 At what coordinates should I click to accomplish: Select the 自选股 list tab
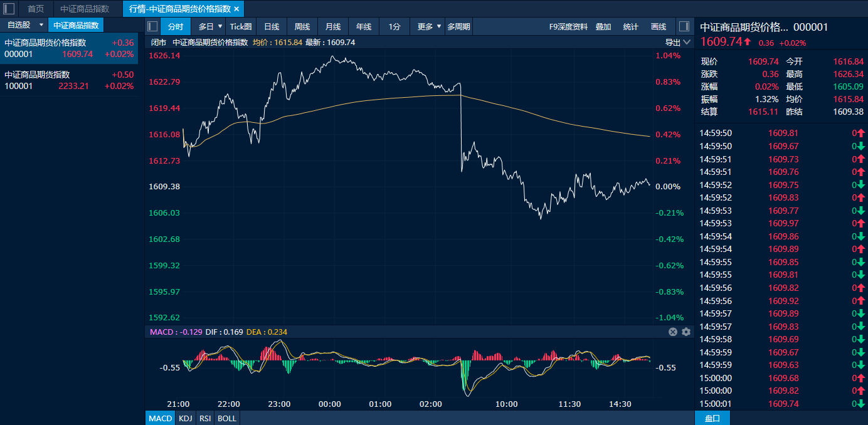tap(19, 25)
